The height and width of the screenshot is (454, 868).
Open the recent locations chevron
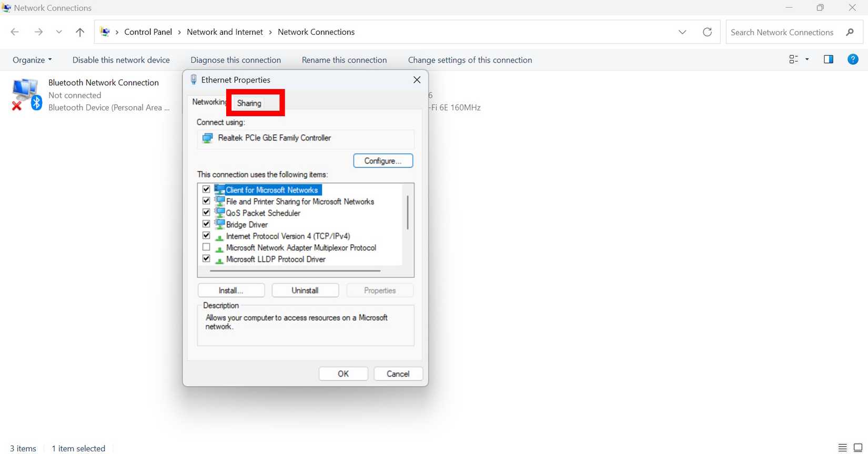[59, 32]
